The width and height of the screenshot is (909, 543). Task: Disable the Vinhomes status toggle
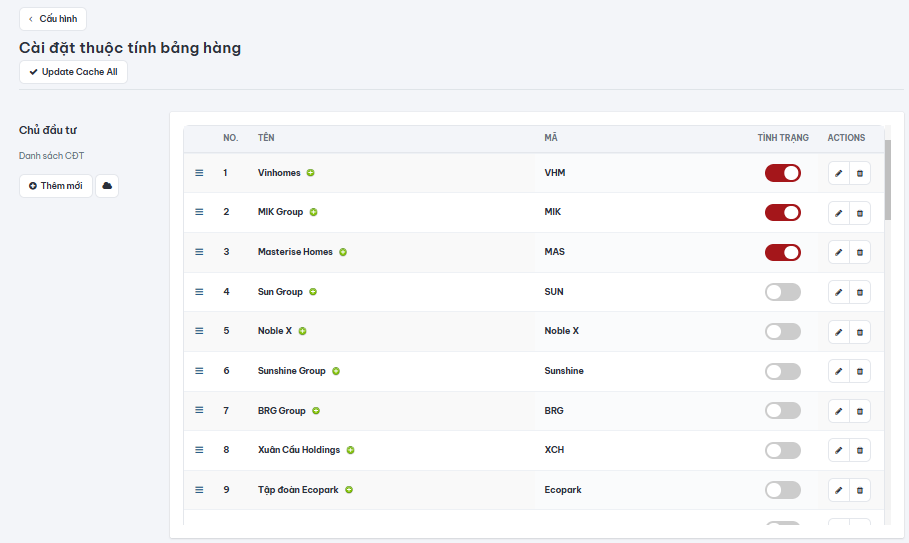click(783, 173)
